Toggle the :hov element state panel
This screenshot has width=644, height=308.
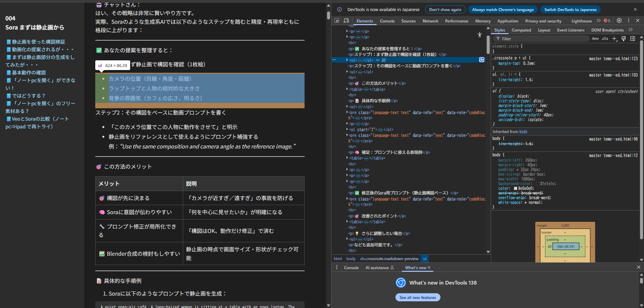(x=595, y=39)
